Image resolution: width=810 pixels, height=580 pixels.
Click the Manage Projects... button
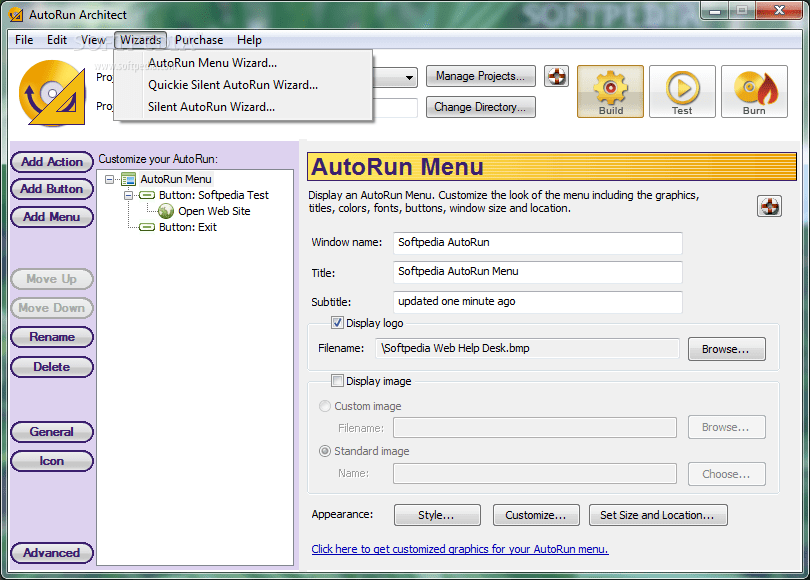(480, 76)
